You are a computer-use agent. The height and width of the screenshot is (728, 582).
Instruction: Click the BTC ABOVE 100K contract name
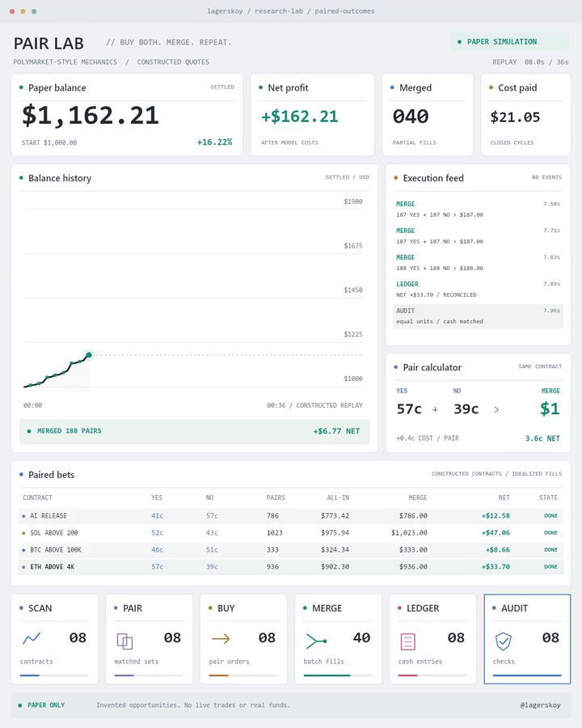(56, 550)
